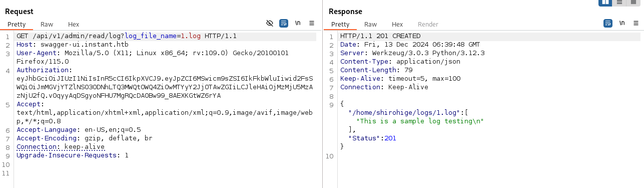Click the 'Firefox/115.0' continuation line

pos(43,61)
